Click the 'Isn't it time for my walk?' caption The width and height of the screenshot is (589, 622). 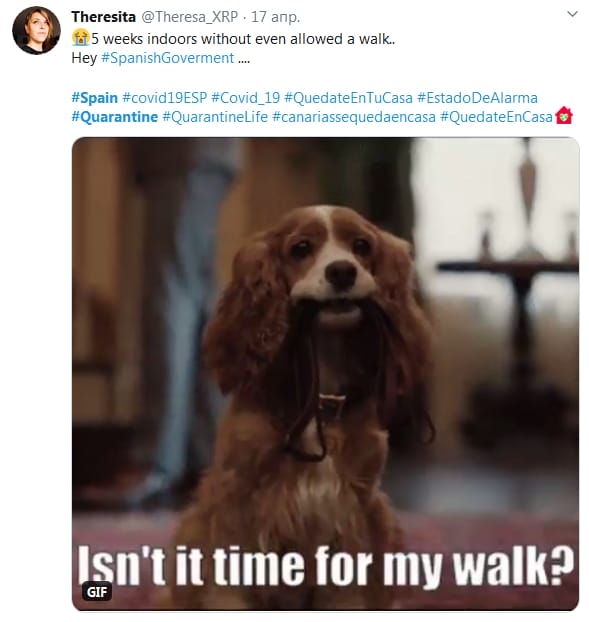pyautogui.click(x=325, y=564)
